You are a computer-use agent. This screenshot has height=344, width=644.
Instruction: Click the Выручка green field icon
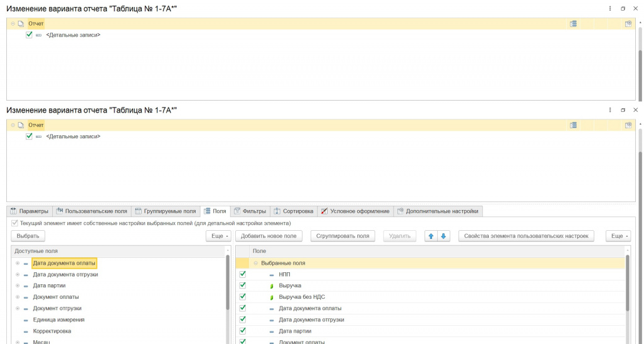272,286
